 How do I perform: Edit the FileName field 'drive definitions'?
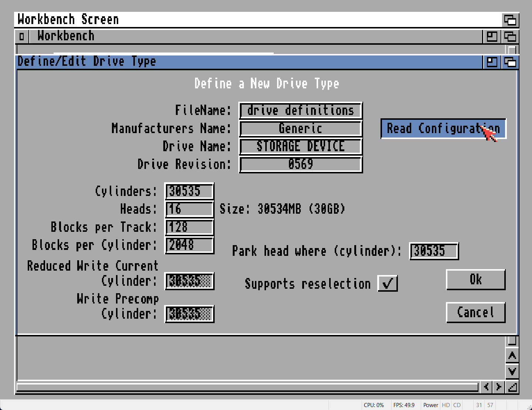pos(301,111)
